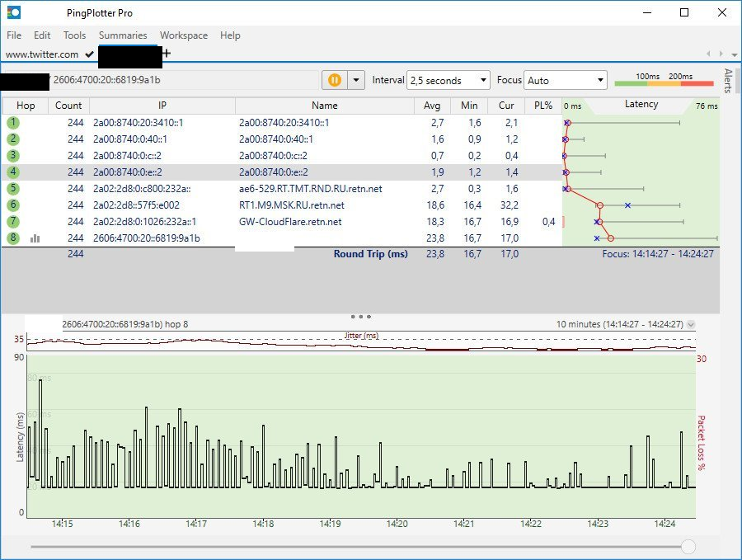The image size is (742, 560).
Task: Click the orange pause trace button
Action: (x=335, y=80)
